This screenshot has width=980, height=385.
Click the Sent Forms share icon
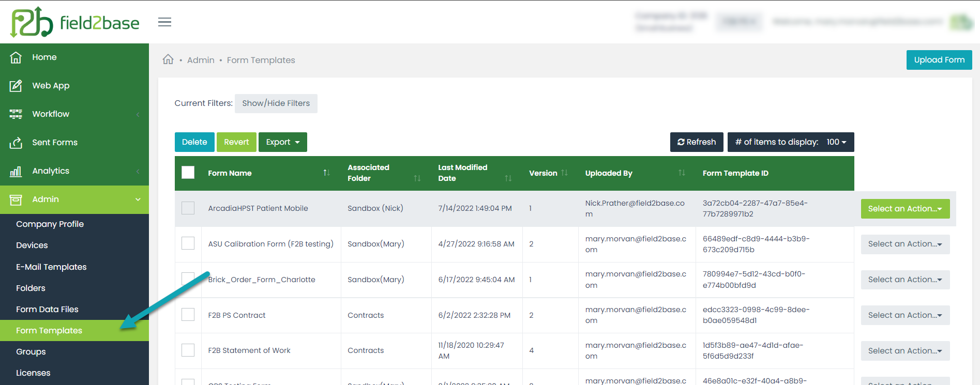click(16, 143)
